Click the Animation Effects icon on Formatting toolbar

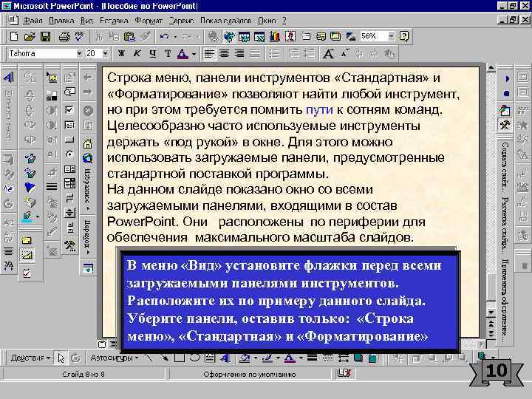coord(389,54)
